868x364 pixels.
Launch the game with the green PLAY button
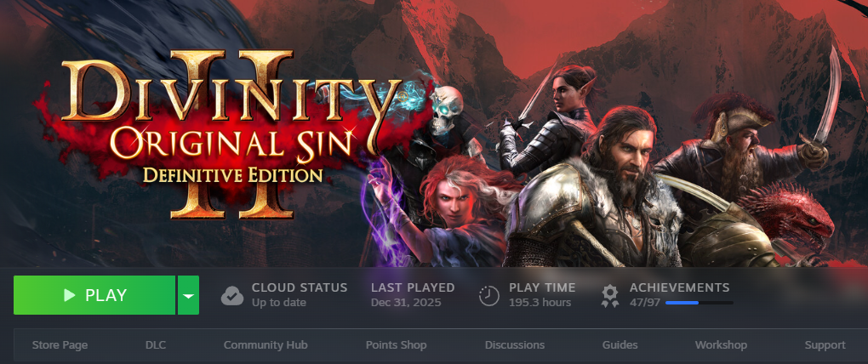[x=94, y=295]
